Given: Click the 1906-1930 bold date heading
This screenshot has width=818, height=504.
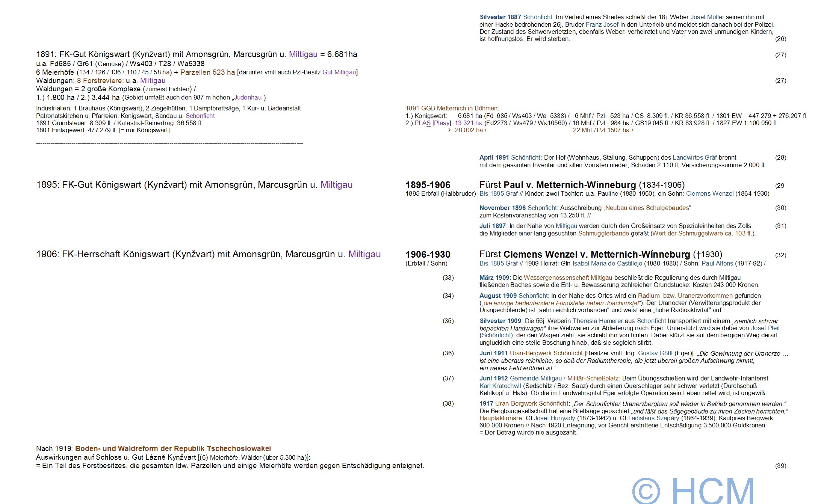Looking at the screenshot, I should 428,254.
